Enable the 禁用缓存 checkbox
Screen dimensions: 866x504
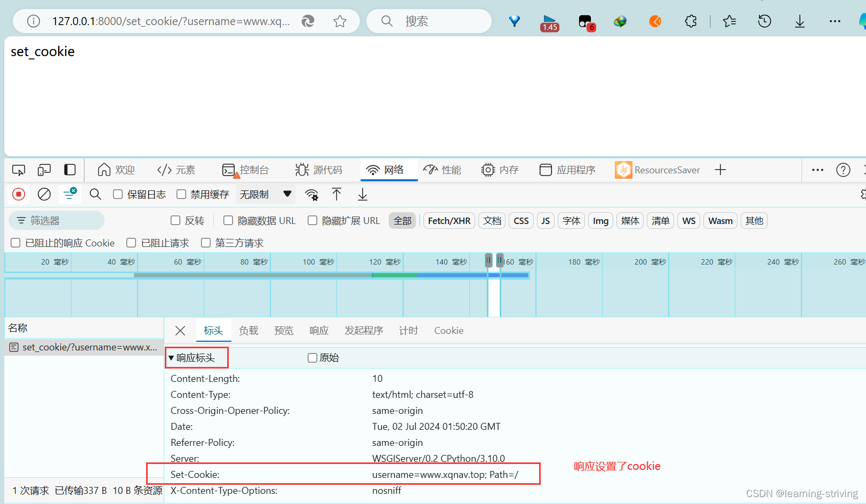181,194
